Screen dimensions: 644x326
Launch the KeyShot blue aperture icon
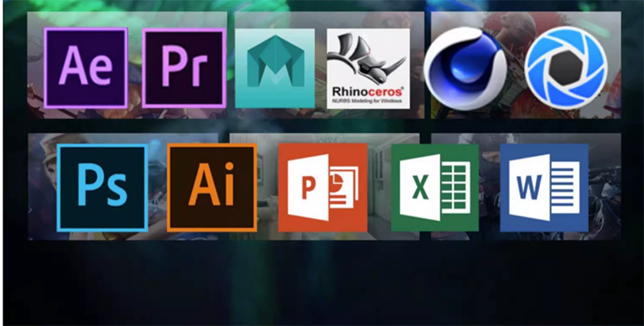click(x=566, y=68)
